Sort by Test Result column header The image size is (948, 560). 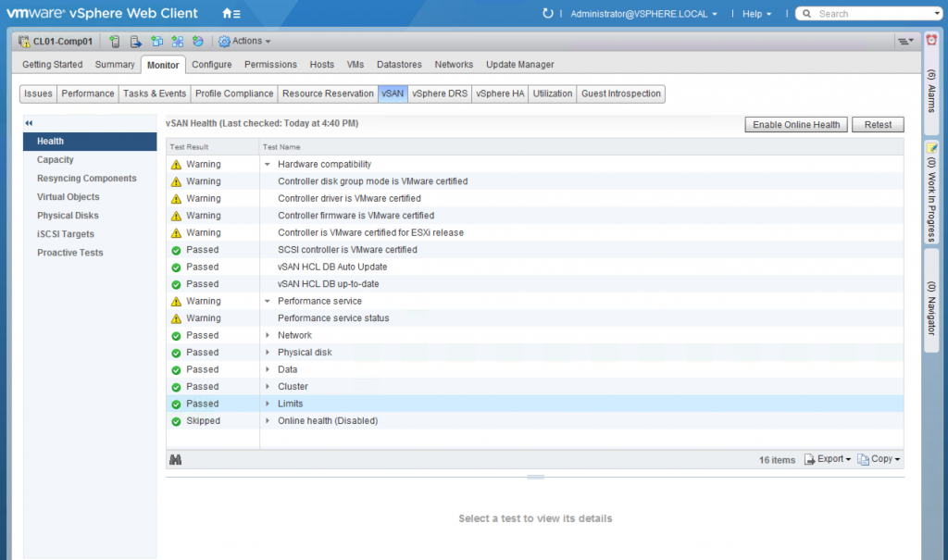pyautogui.click(x=213, y=147)
